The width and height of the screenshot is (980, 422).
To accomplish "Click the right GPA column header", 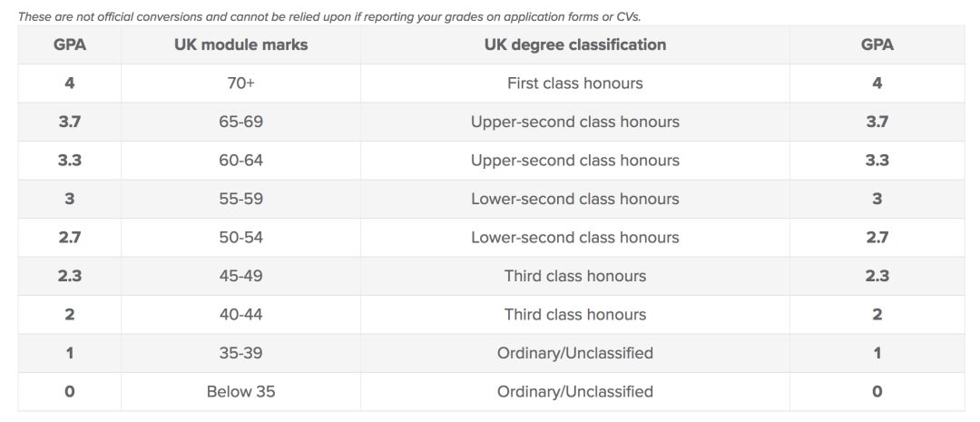I will click(x=877, y=44).
